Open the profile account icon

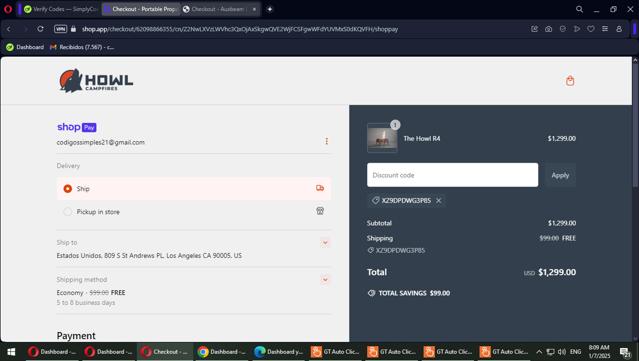tap(619, 29)
